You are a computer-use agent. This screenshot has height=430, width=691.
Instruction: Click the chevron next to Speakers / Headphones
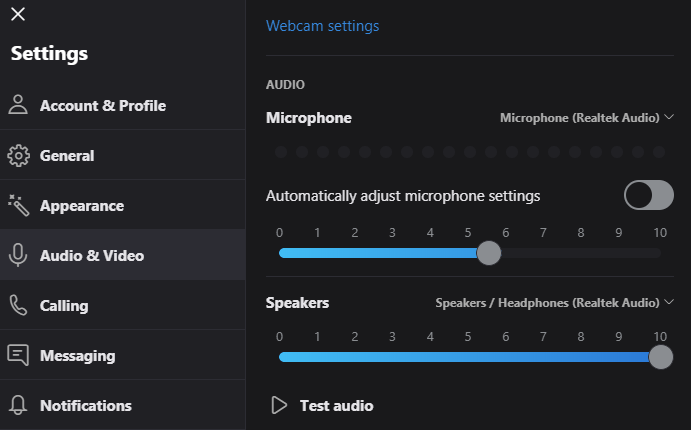click(669, 302)
